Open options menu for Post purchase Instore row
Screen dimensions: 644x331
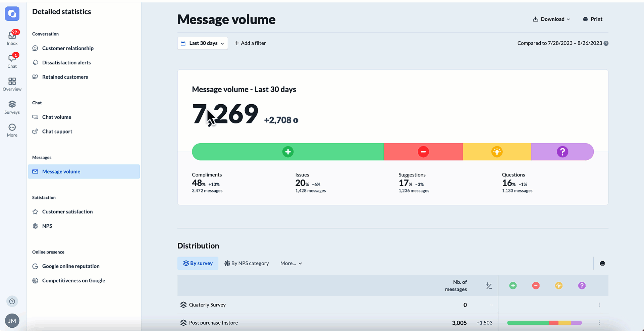click(599, 323)
